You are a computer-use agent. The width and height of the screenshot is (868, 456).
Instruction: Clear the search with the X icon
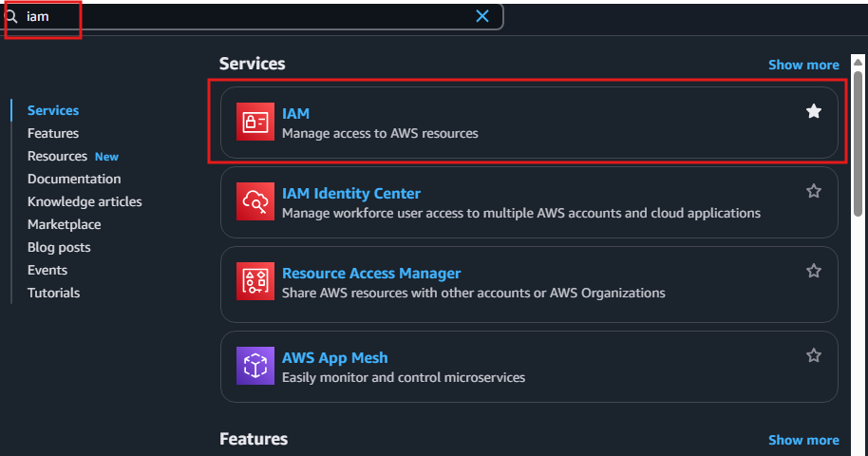(x=482, y=16)
